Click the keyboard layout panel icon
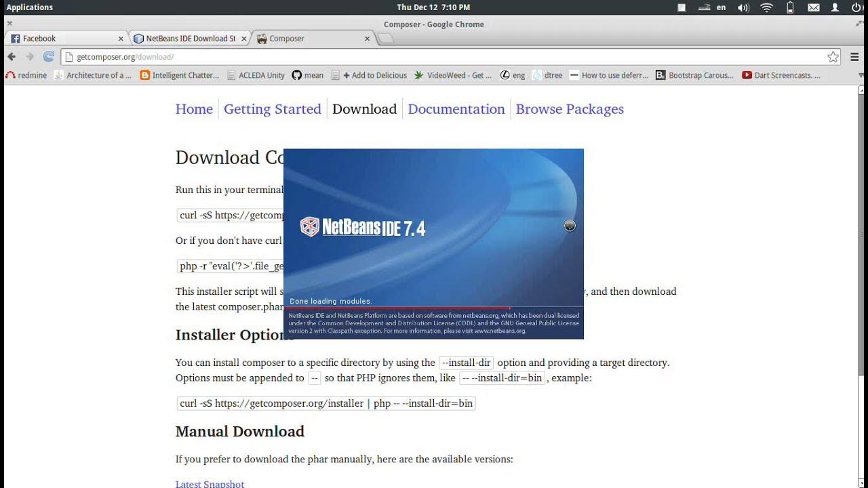Viewport: 868px width, 488px height. [704, 7]
